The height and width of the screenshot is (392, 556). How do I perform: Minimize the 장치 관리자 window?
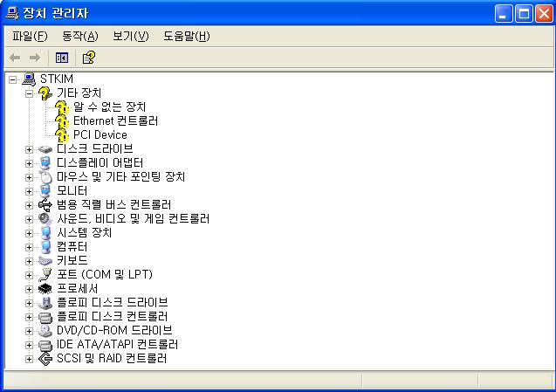(x=504, y=14)
